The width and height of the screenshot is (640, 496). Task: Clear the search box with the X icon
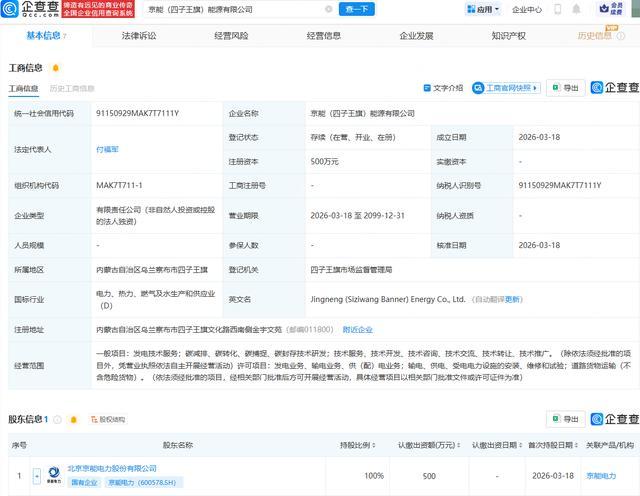point(328,9)
